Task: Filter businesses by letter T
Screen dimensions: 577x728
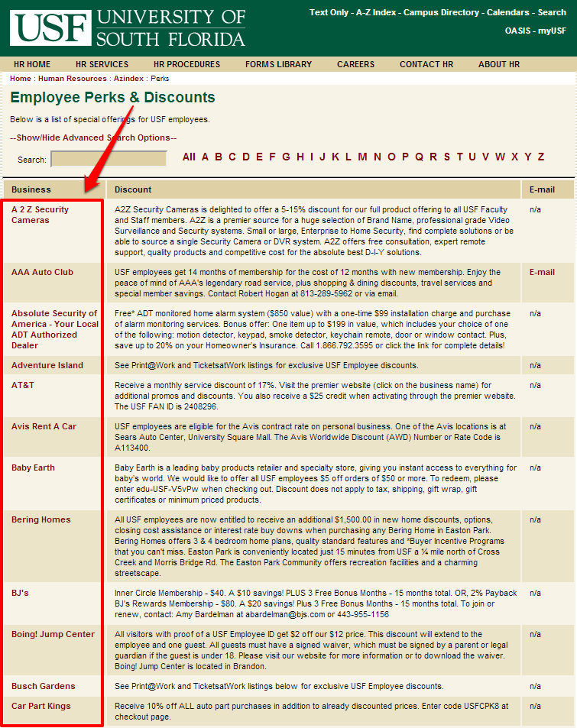Action: [x=459, y=157]
